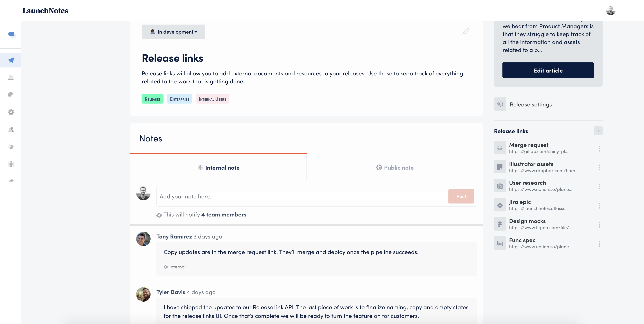Click the Figma Design mocks icon
The width and height of the screenshot is (644, 324).
[x=500, y=224]
